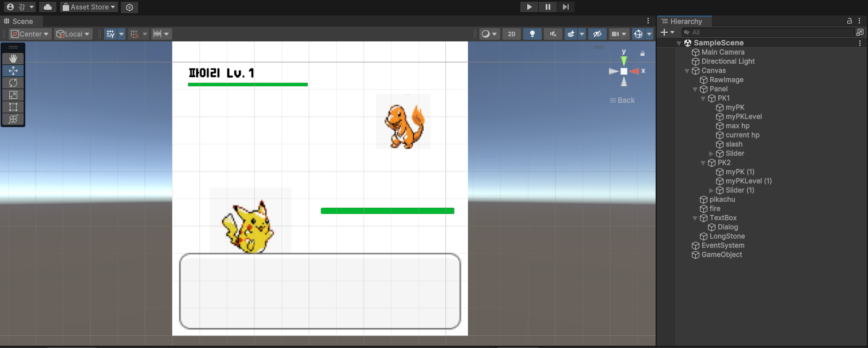Image resolution: width=868 pixels, height=348 pixels.
Task: Open Scene view three-dot options menu
Action: click(649, 21)
